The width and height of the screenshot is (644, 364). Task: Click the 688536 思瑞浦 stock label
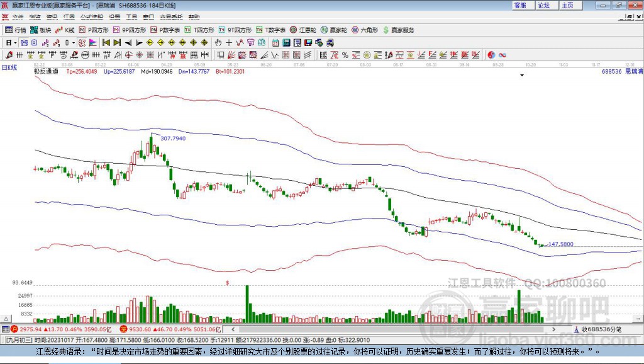coord(622,71)
